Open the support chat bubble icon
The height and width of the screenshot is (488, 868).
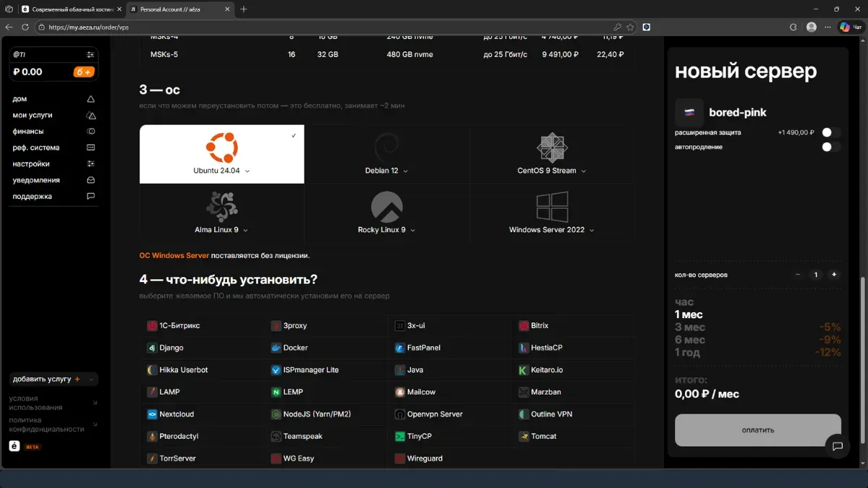click(x=837, y=446)
